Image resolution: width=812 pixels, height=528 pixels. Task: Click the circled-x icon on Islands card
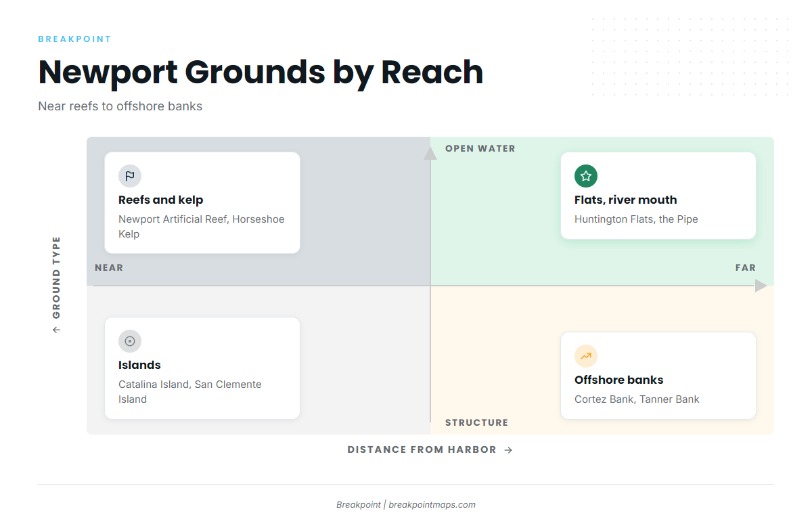pos(130,341)
